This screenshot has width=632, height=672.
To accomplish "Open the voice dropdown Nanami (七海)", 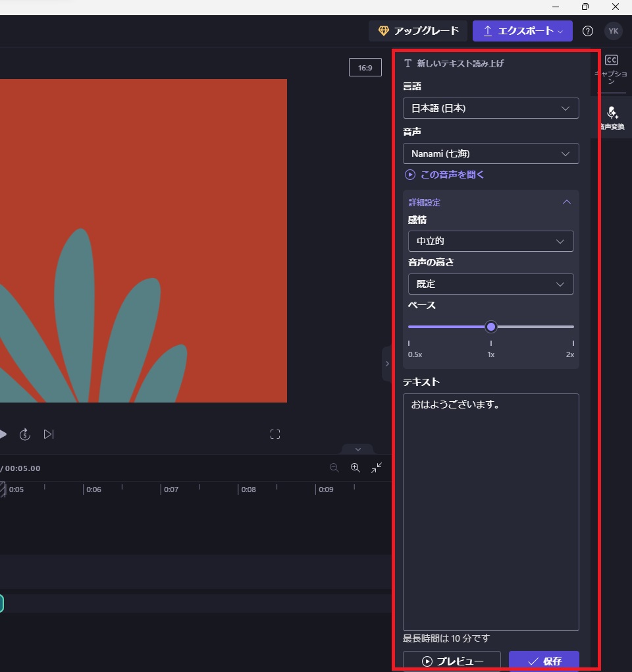I will click(x=490, y=154).
